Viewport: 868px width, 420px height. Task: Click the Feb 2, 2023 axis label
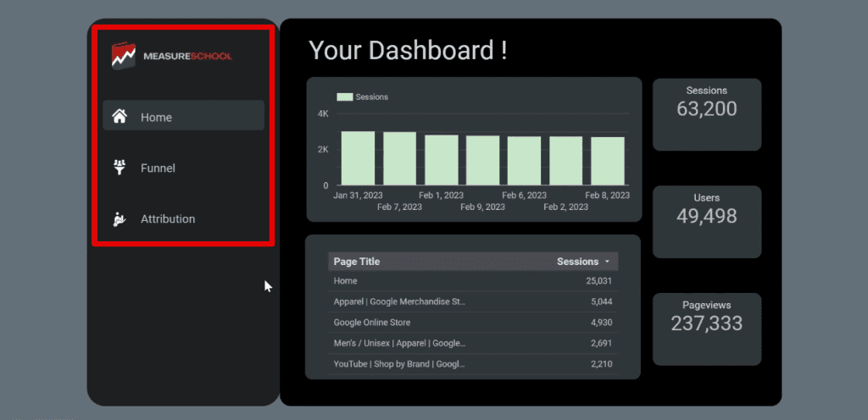(x=565, y=207)
